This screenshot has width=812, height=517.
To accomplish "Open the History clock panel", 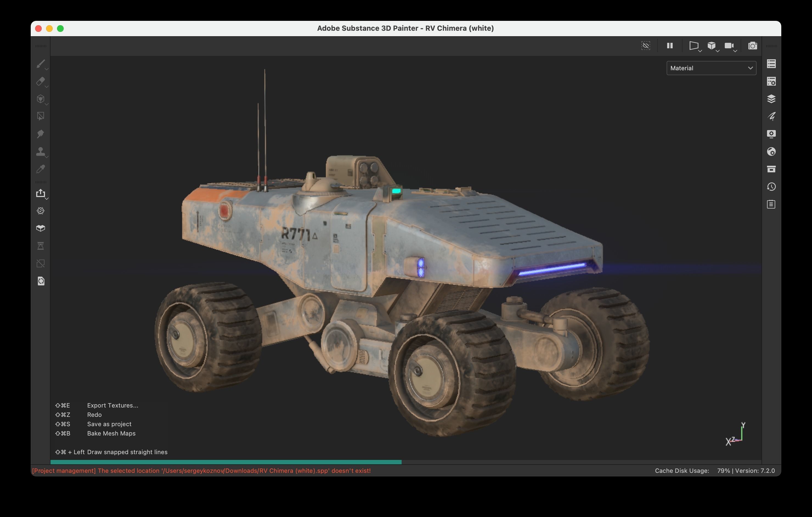I will (771, 187).
